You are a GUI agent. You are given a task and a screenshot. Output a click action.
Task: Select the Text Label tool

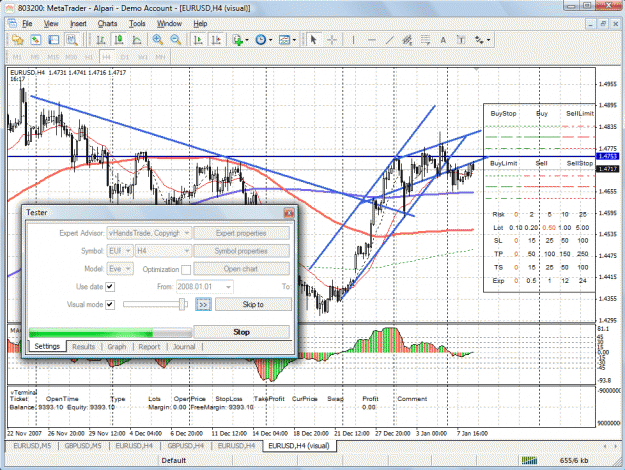(461, 40)
